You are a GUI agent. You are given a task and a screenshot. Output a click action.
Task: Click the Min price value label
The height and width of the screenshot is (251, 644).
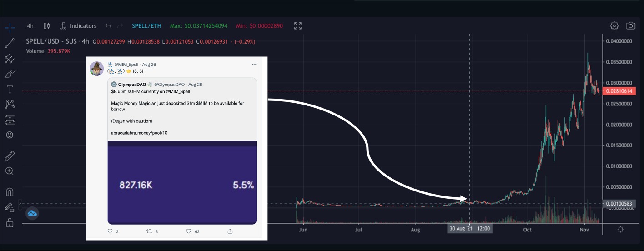click(x=259, y=26)
